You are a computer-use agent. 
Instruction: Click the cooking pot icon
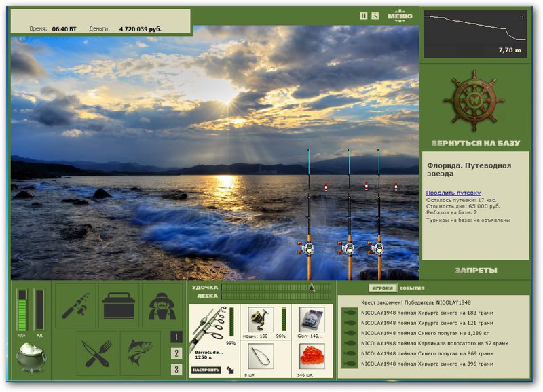[x=31, y=359]
